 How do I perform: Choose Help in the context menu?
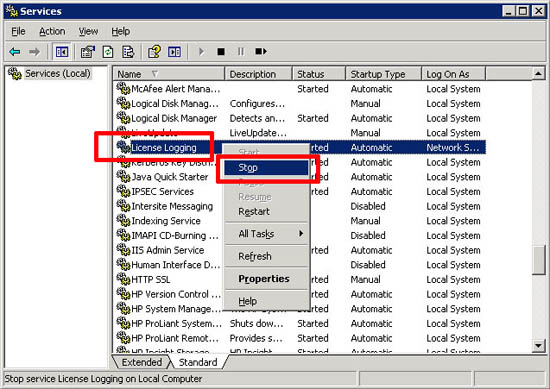[x=266, y=301]
